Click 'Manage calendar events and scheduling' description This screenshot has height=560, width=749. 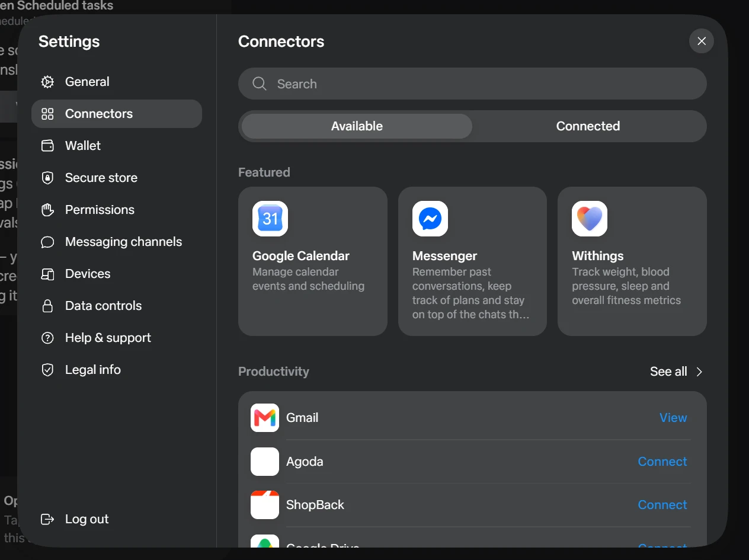(308, 279)
